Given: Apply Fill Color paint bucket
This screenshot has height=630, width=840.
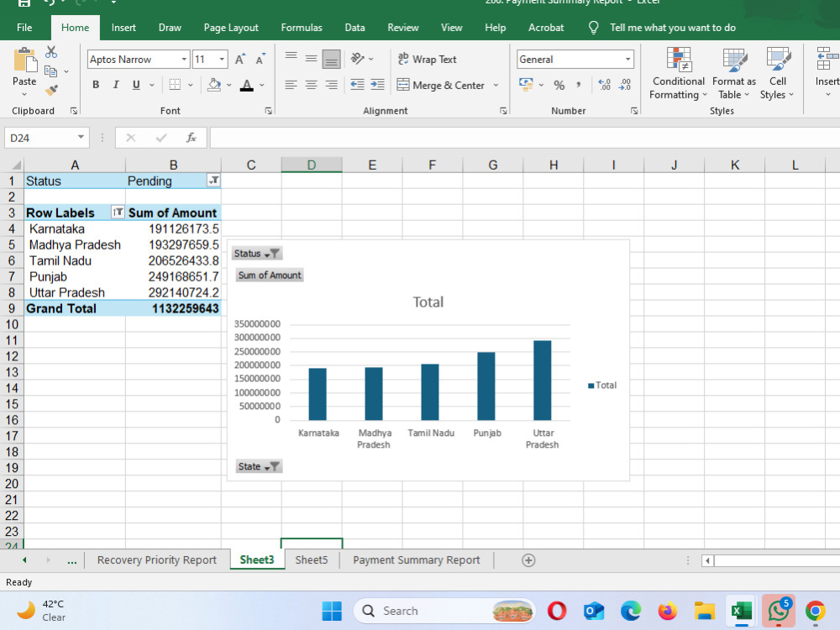Looking at the screenshot, I should (214, 85).
